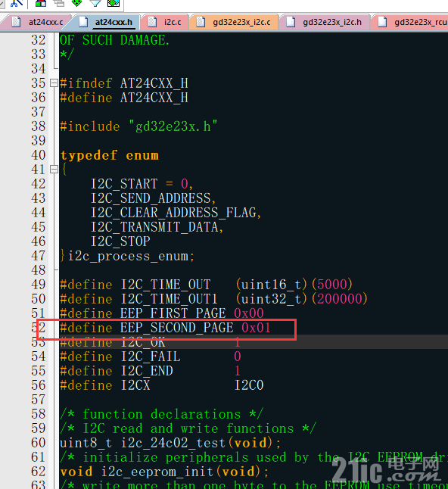Click the grayed Multi-Project Workspace icon
Viewport: 448px width, 489px height.
coord(58,3)
